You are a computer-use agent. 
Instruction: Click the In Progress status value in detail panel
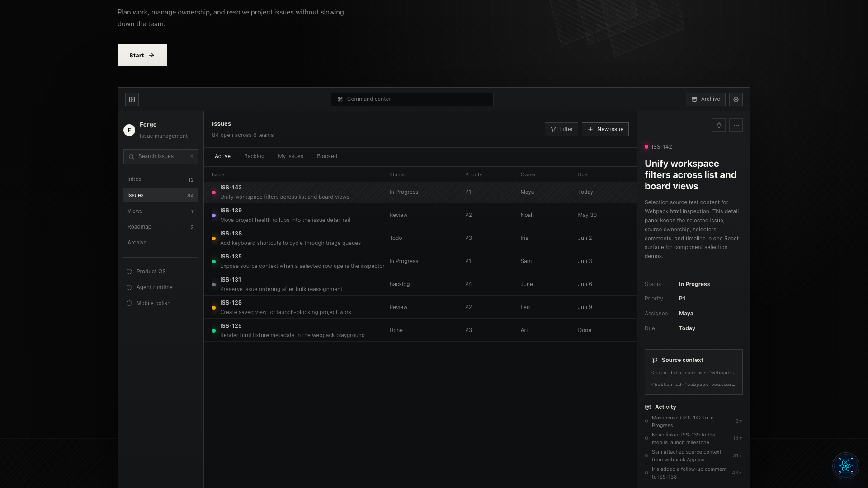(694, 284)
